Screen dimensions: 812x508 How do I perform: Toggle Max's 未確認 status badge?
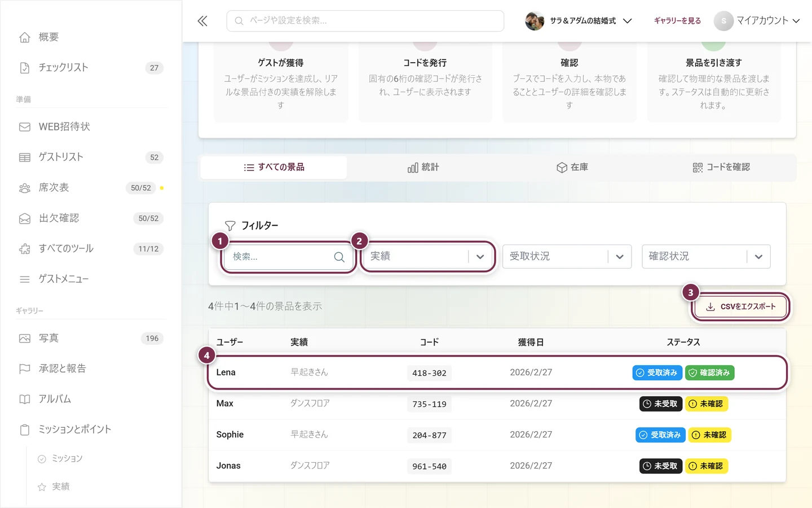(707, 404)
